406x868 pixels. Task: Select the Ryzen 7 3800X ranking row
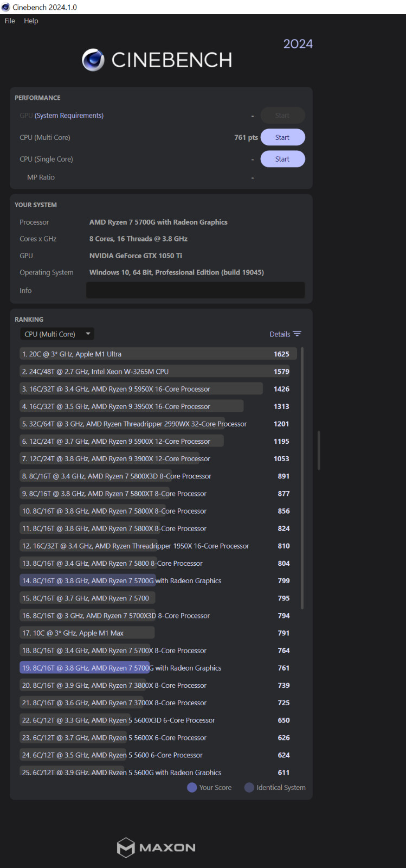click(x=158, y=685)
